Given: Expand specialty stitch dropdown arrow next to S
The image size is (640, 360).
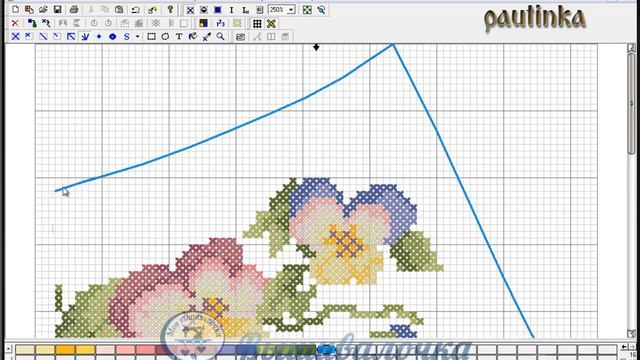Looking at the screenshot, I should click(x=138, y=36).
